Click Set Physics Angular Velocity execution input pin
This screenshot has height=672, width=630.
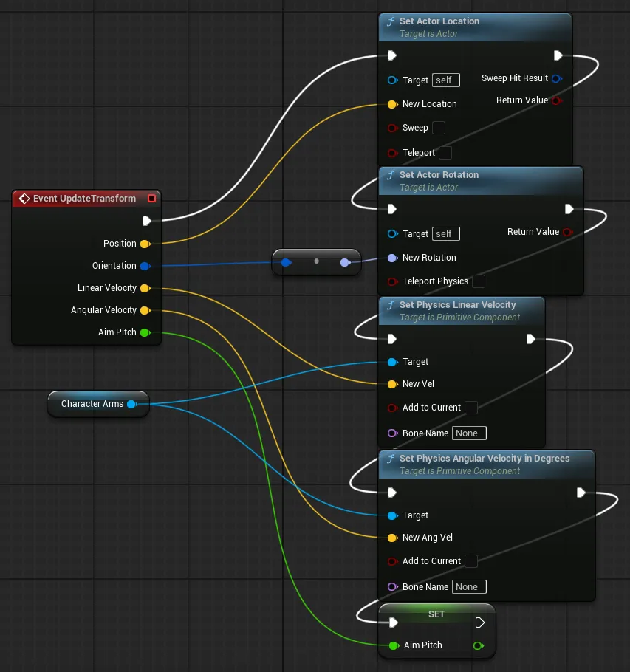click(391, 493)
